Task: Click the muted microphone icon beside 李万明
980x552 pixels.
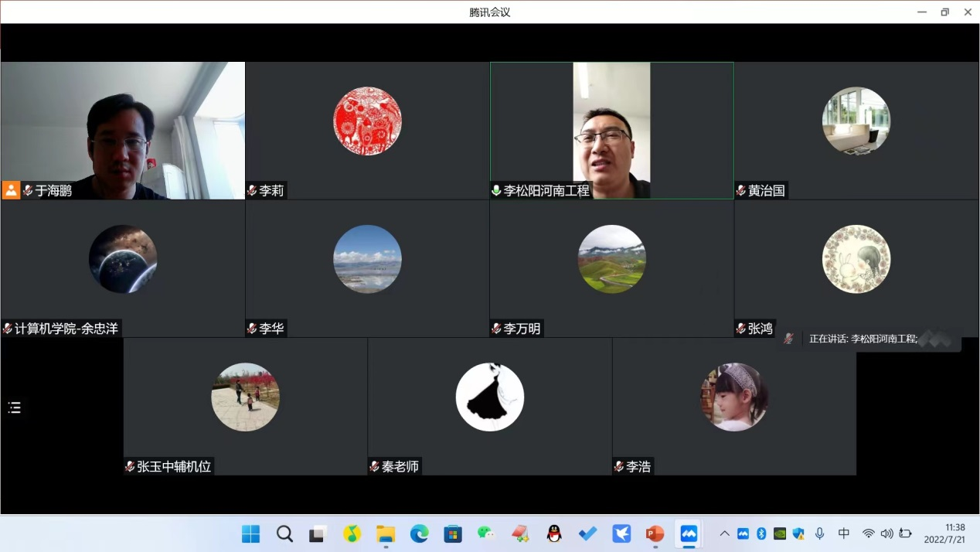Action: (x=496, y=329)
